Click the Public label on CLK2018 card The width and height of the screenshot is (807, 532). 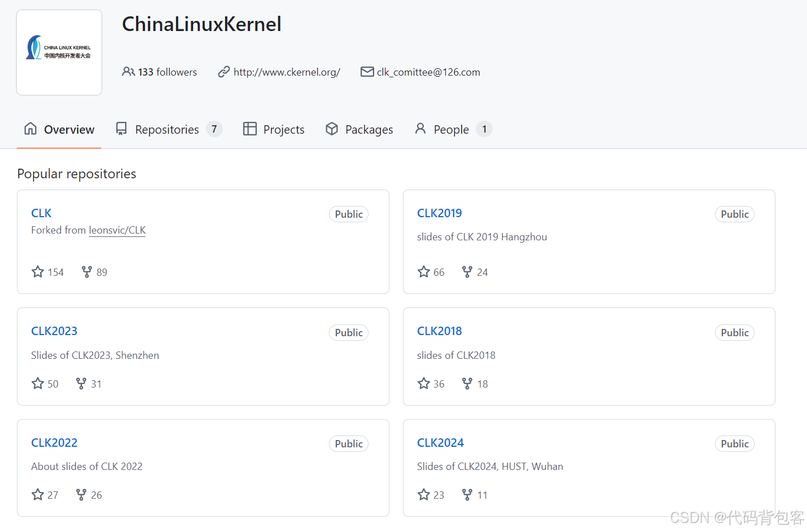point(735,333)
